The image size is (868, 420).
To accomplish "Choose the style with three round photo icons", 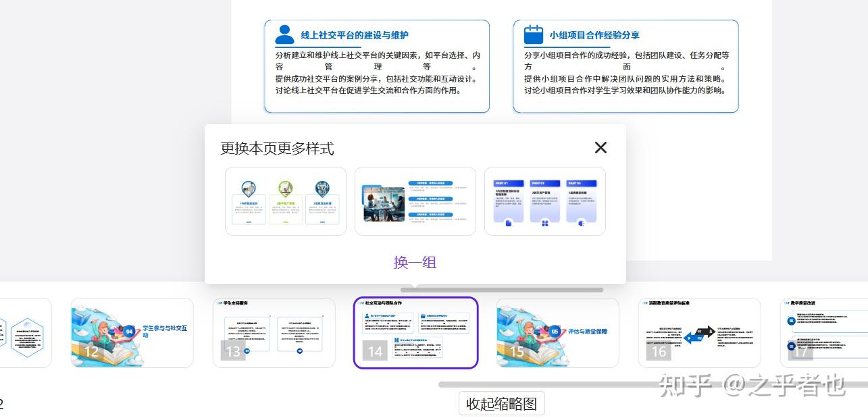I will click(x=286, y=201).
